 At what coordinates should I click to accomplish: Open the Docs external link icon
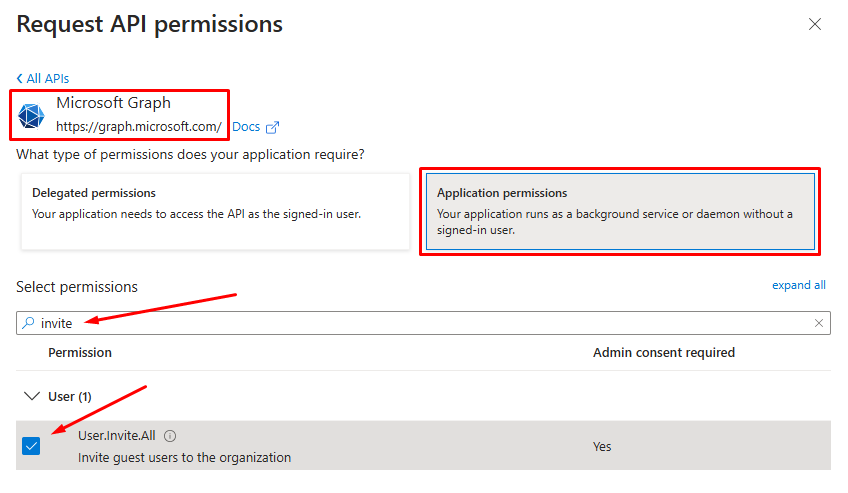coord(273,127)
